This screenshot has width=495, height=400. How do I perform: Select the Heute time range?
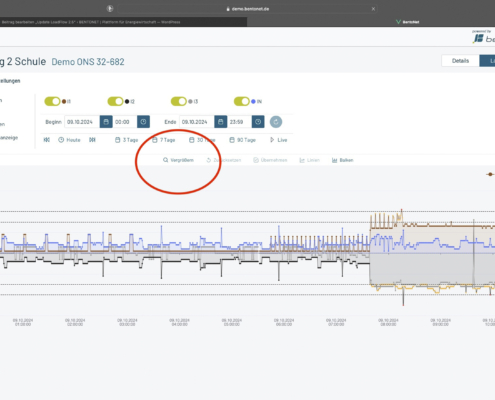(69, 140)
